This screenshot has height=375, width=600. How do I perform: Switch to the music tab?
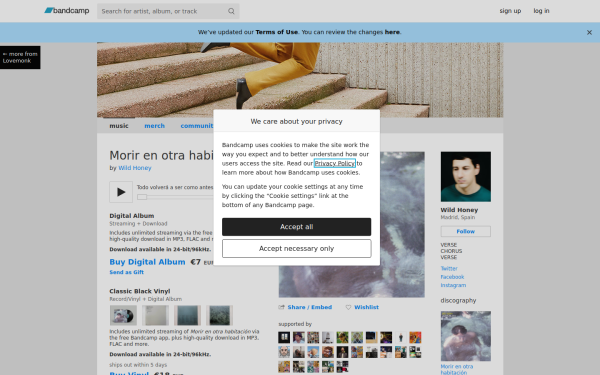coord(119,126)
